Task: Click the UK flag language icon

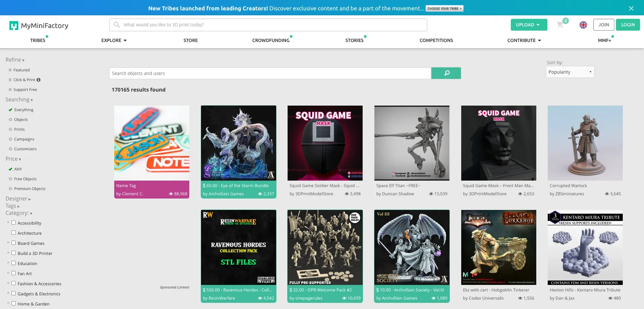Action: (x=583, y=25)
